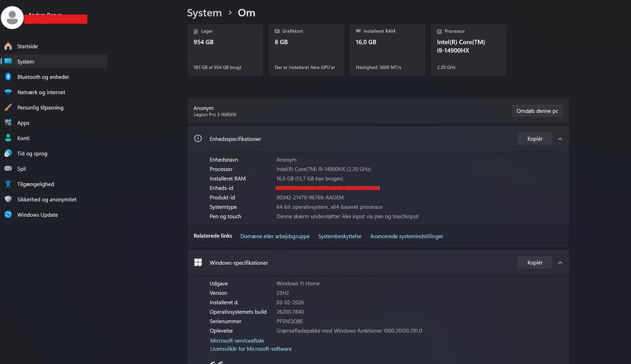631x364 pixels.
Task: Click the Pen og touch value text
Action: (347, 216)
